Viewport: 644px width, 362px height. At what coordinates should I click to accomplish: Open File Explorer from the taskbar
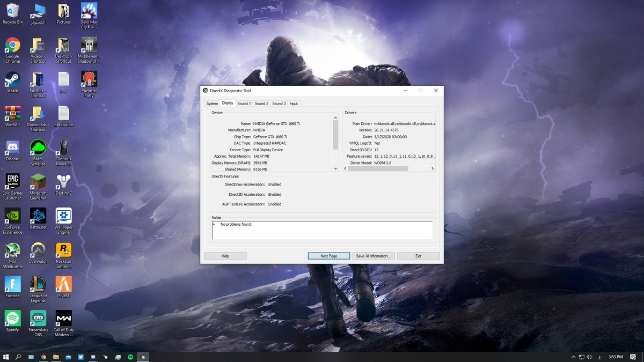point(56,357)
